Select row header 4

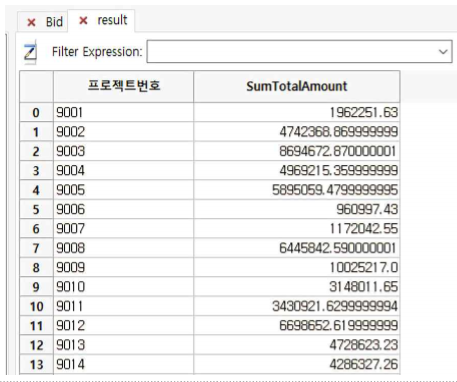(36, 190)
